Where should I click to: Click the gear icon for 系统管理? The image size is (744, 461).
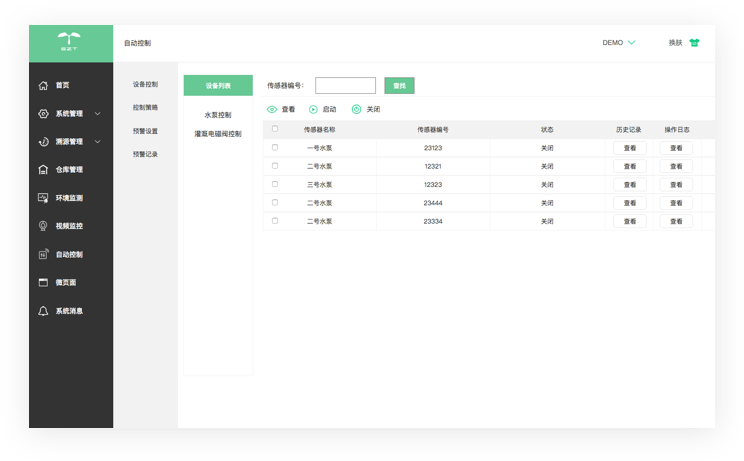(43, 114)
